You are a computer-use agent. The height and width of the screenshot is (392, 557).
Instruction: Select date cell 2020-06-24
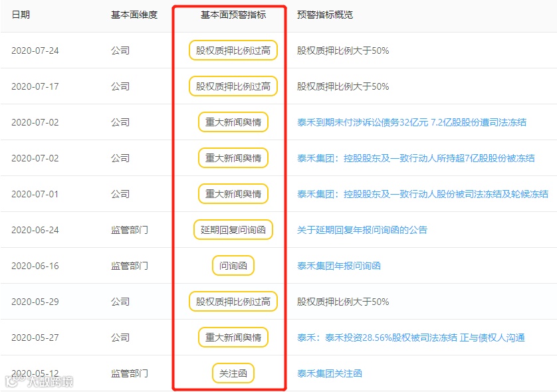(x=35, y=230)
